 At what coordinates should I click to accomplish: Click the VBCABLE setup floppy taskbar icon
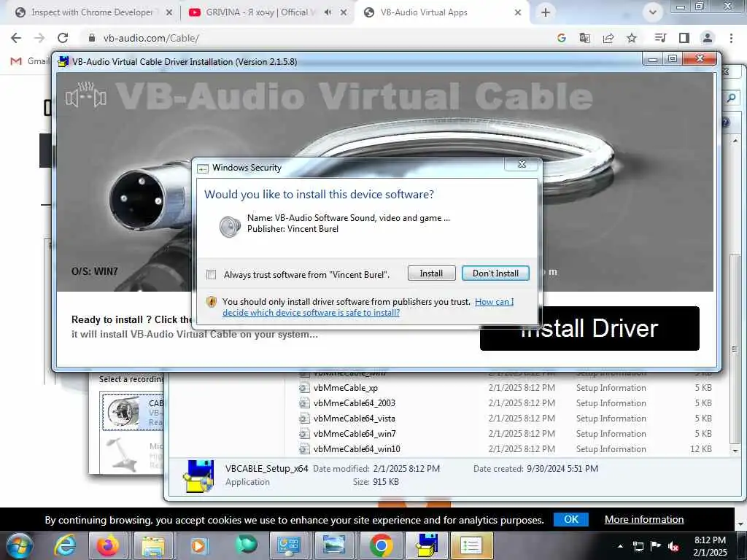pos(426,545)
